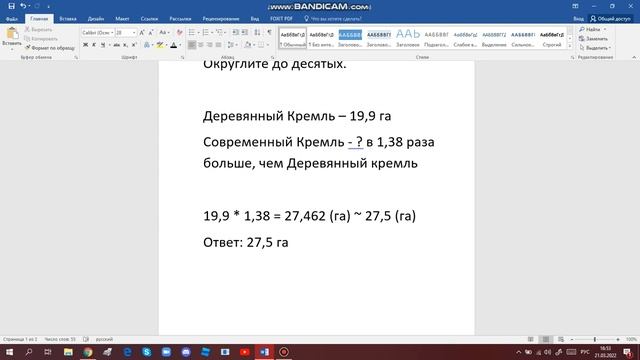The image size is (640, 360).
Task: Increase font size with grow font icon
Action: coord(142,33)
